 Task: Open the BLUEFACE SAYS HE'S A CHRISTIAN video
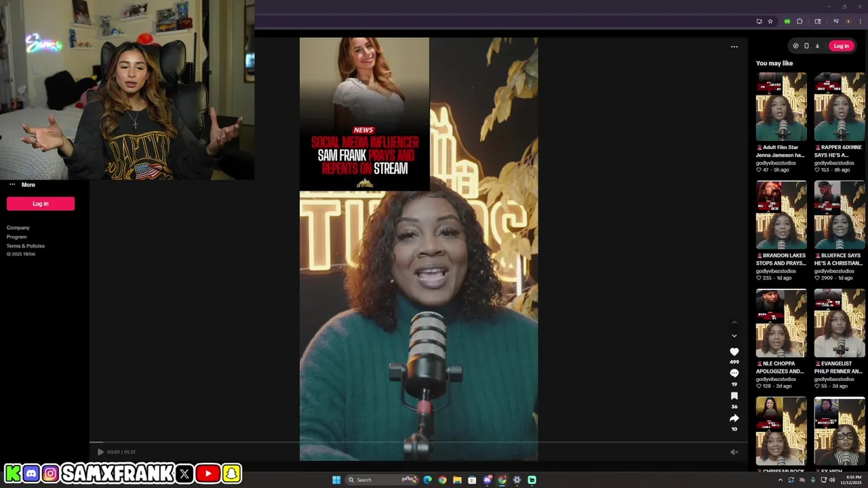(840, 215)
